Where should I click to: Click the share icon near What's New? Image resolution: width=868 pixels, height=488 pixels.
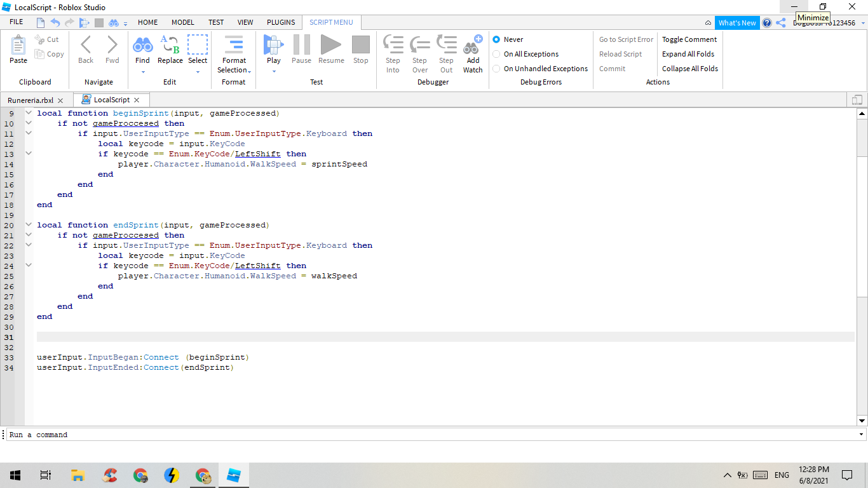[781, 23]
